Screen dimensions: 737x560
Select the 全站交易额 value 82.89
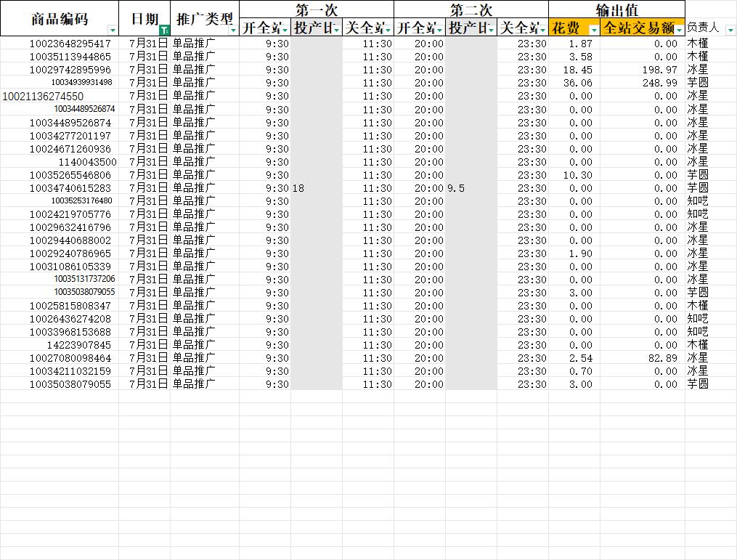663,358
